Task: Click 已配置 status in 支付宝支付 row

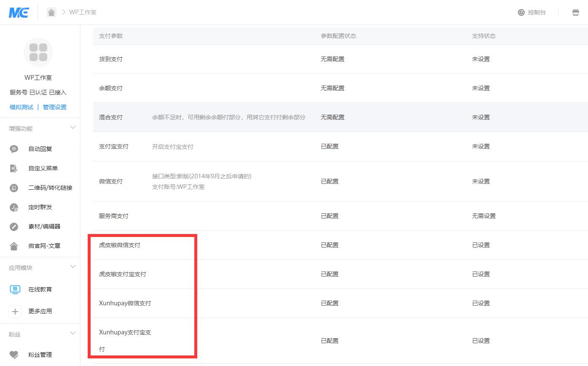Action: tap(330, 146)
